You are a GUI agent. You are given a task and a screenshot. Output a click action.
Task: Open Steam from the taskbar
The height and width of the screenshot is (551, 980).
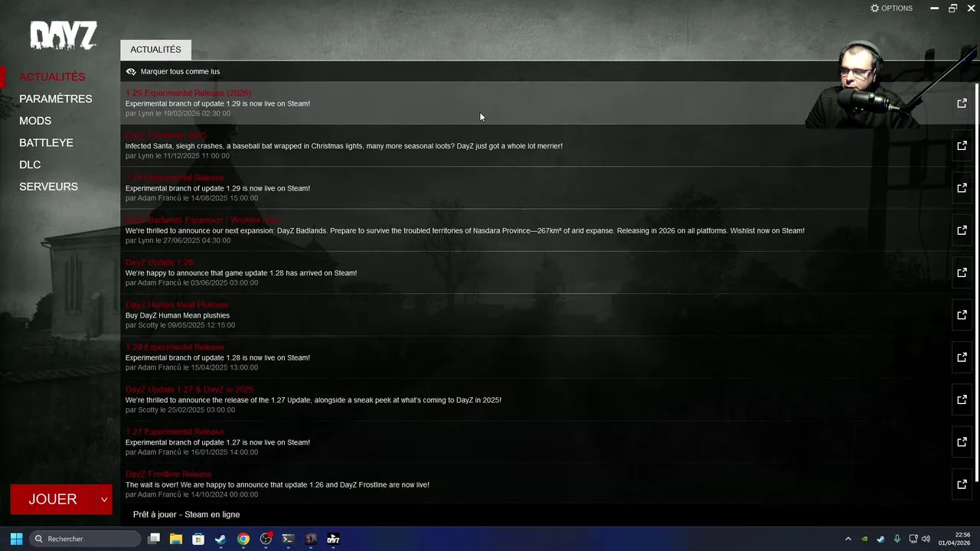click(220, 539)
